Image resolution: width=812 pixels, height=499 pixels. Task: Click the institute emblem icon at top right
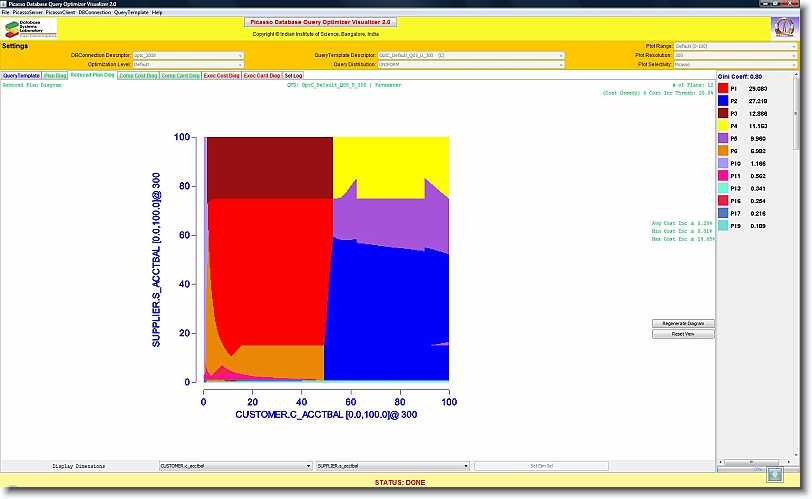[784, 27]
